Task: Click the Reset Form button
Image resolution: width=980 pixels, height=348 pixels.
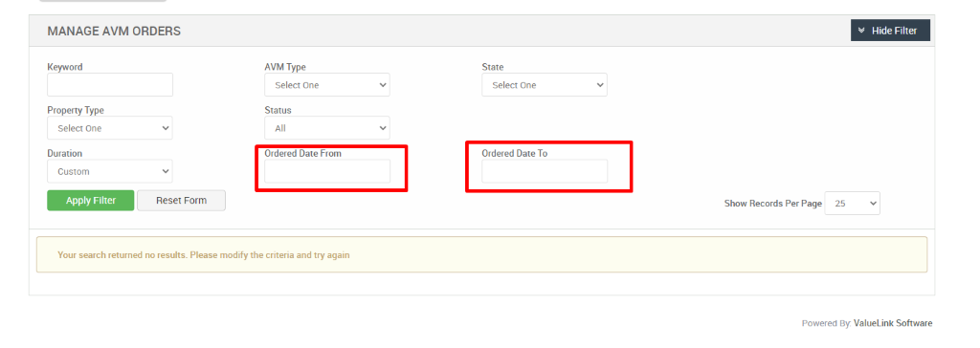Action: click(181, 201)
